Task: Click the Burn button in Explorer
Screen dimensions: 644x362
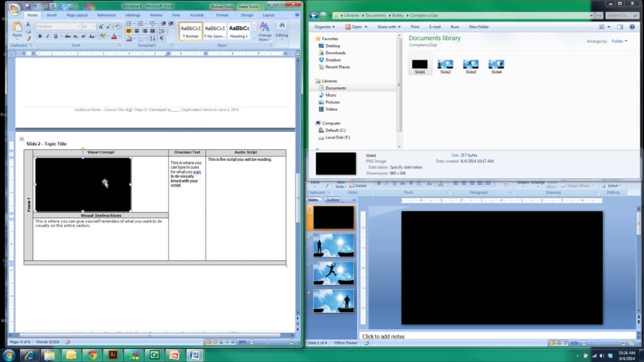Action: coord(455,27)
